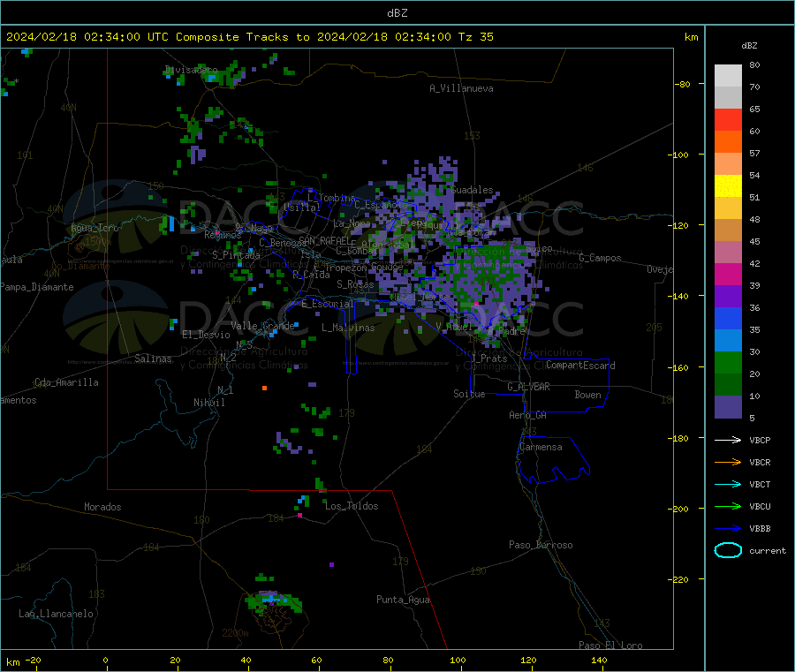Click the Divisadero place label
The image size is (795, 672).
[x=191, y=70]
